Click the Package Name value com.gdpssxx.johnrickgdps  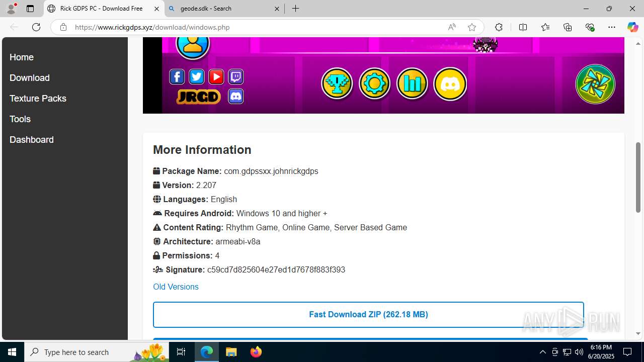pyautogui.click(x=271, y=171)
